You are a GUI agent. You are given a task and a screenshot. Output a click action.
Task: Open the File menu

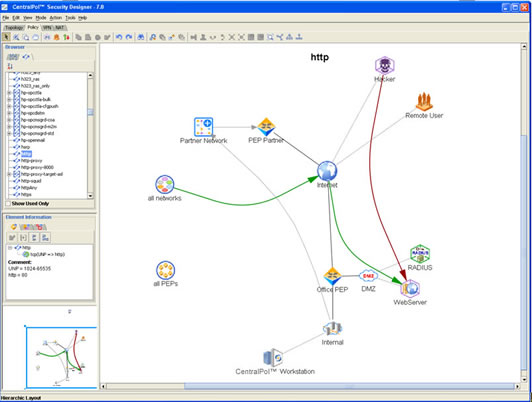(6, 18)
